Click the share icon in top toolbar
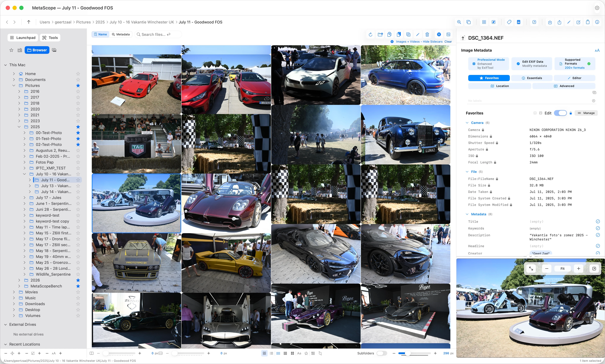This screenshot has height=364, width=605. pyautogui.click(x=559, y=22)
